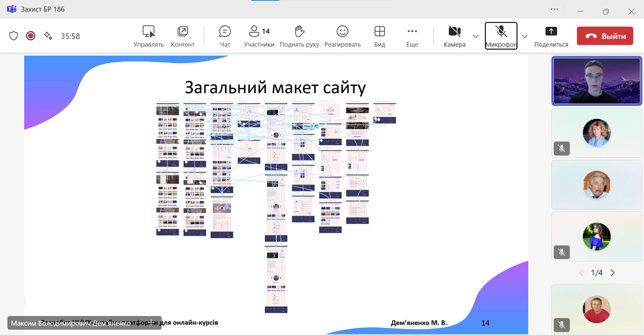Open the Вид layout menu
The image size is (644, 335).
point(379,36)
